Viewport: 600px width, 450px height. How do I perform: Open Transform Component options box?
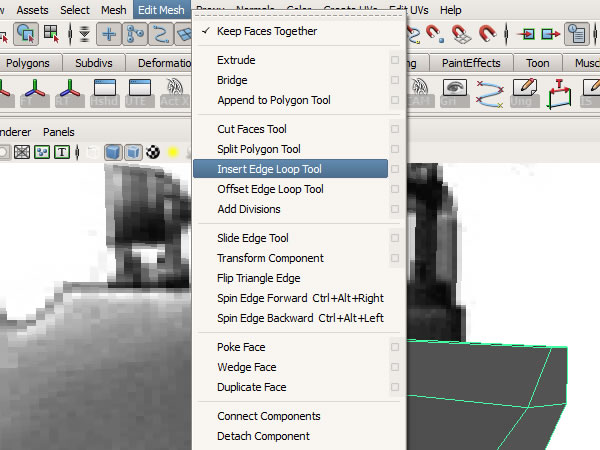[395, 258]
